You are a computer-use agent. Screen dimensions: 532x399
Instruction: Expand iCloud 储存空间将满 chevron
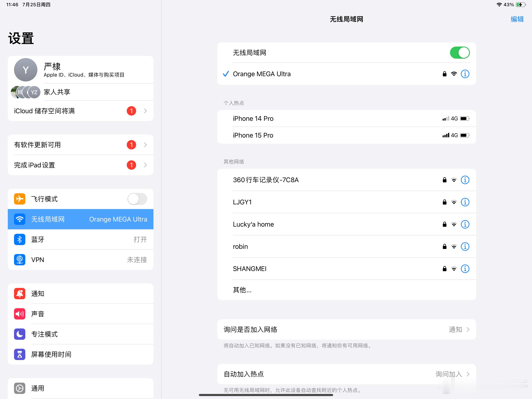coord(145,111)
